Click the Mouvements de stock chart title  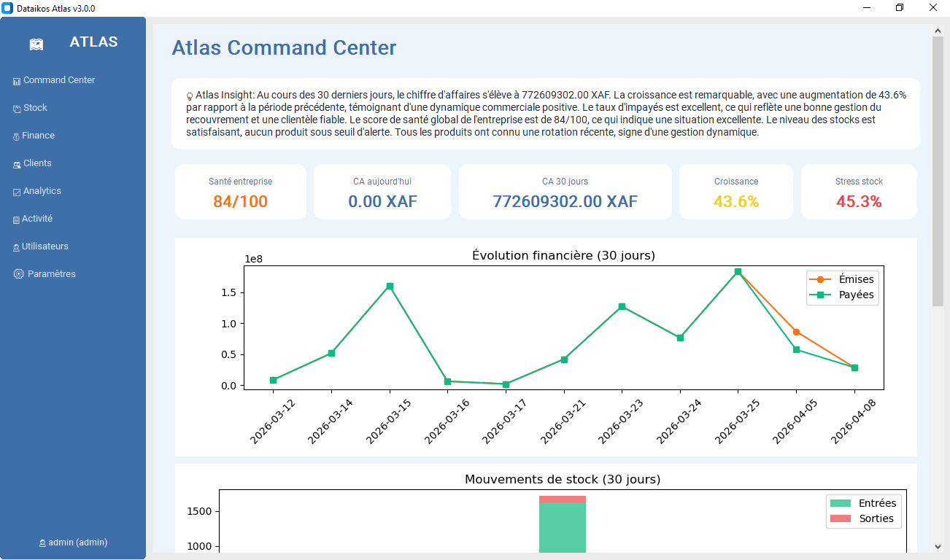563,480
